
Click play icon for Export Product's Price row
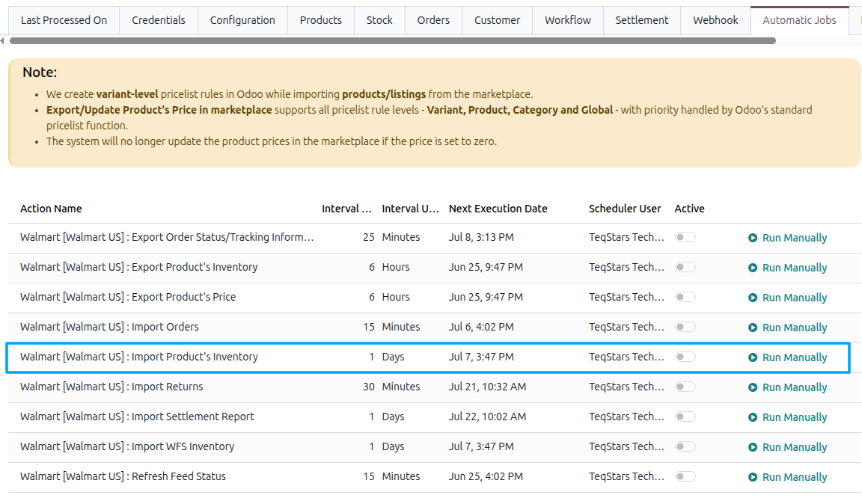point(753,298)
